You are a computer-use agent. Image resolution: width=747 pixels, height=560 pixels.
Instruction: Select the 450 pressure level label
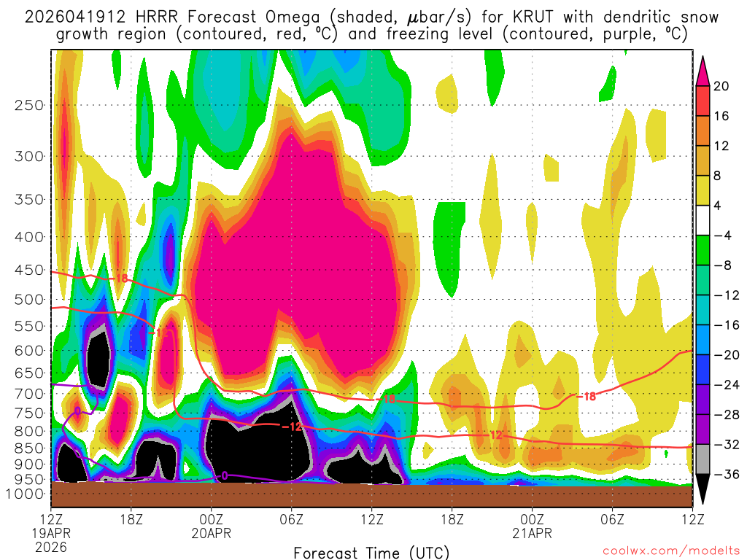tap(29, 270)
